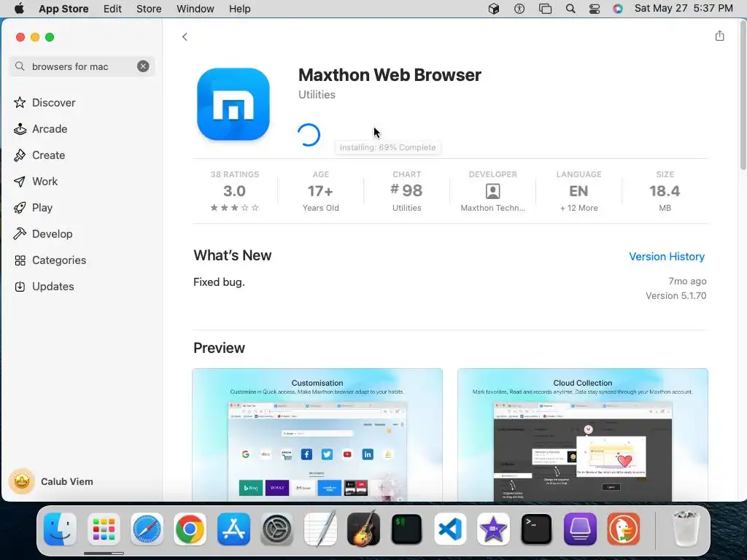Launch iMovie from the Dock
Screen dimensions: 747x560
point(493,529)
